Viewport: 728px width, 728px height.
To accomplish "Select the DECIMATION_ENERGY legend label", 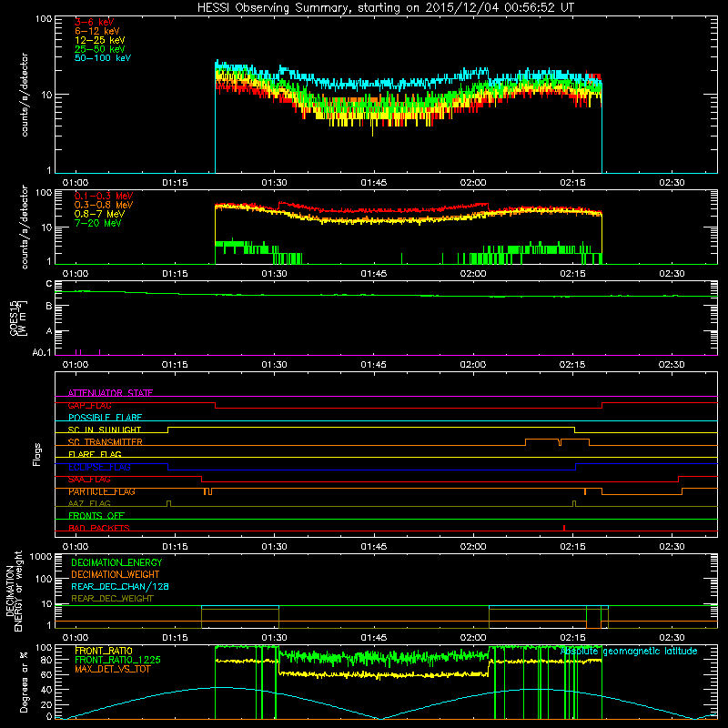I will click(x=116, y=562).
